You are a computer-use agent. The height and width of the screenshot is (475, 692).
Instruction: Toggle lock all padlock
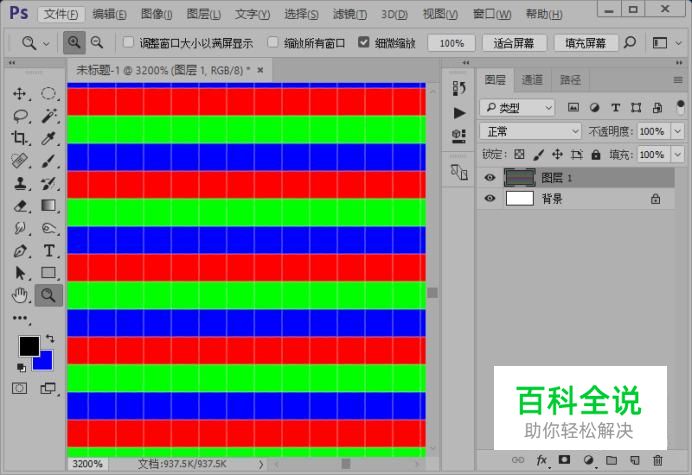click(x=596, y=154)
